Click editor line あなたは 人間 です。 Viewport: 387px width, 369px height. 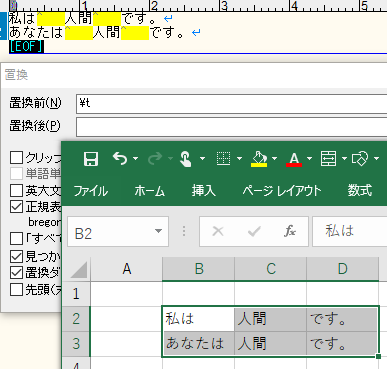tap(97, 32)
